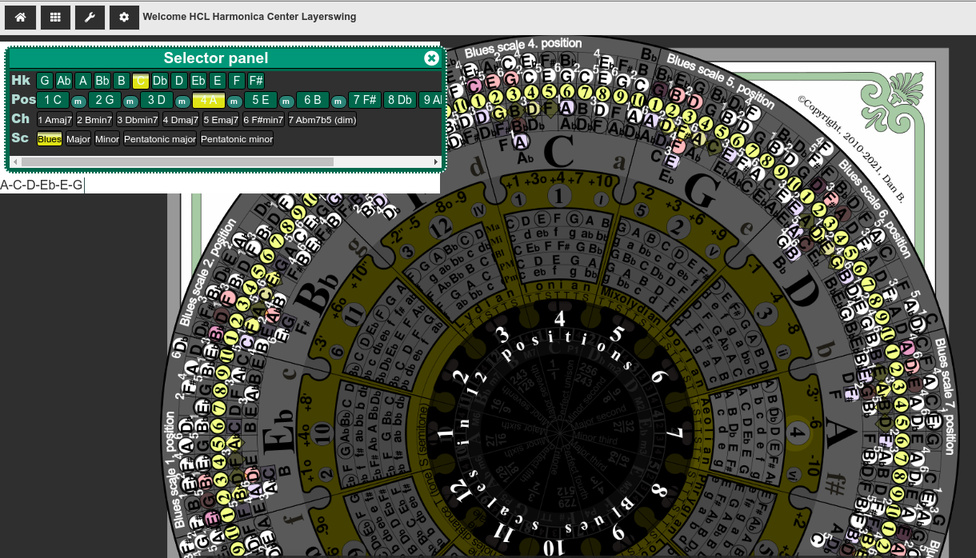Choose position 7 F#
Screen dimensions: 976x558
coord(365,100)
